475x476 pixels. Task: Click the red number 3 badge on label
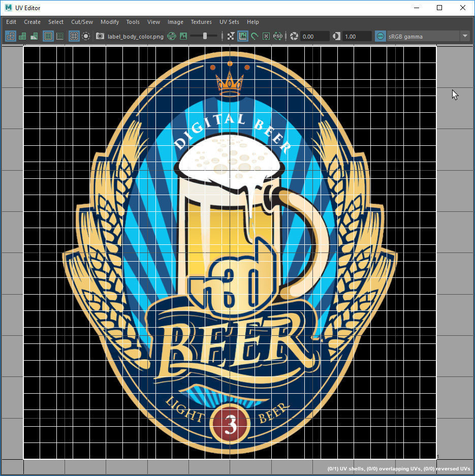click(x=230, y=424)
